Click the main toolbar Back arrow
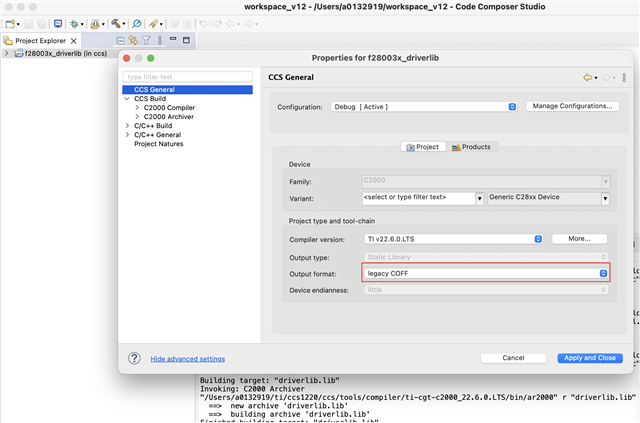The image size is (640, 423). [231, 24]
